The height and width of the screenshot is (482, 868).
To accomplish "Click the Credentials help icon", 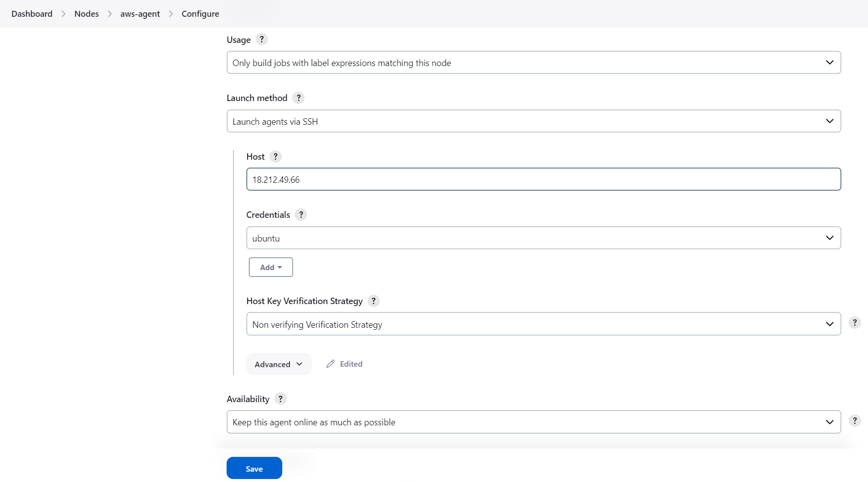I will click(x=301, y=214).
